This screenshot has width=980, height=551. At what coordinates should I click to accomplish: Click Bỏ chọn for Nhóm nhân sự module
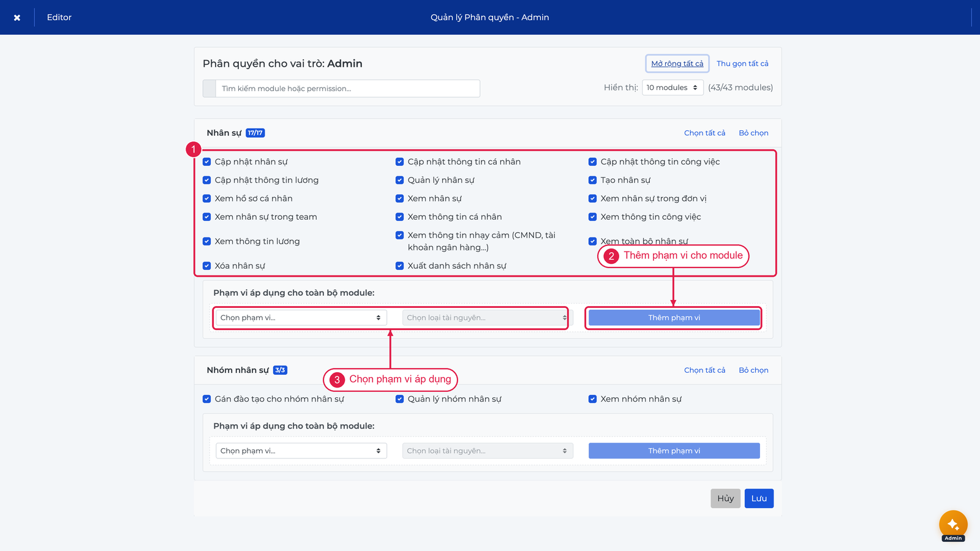(x=753, y=370)
